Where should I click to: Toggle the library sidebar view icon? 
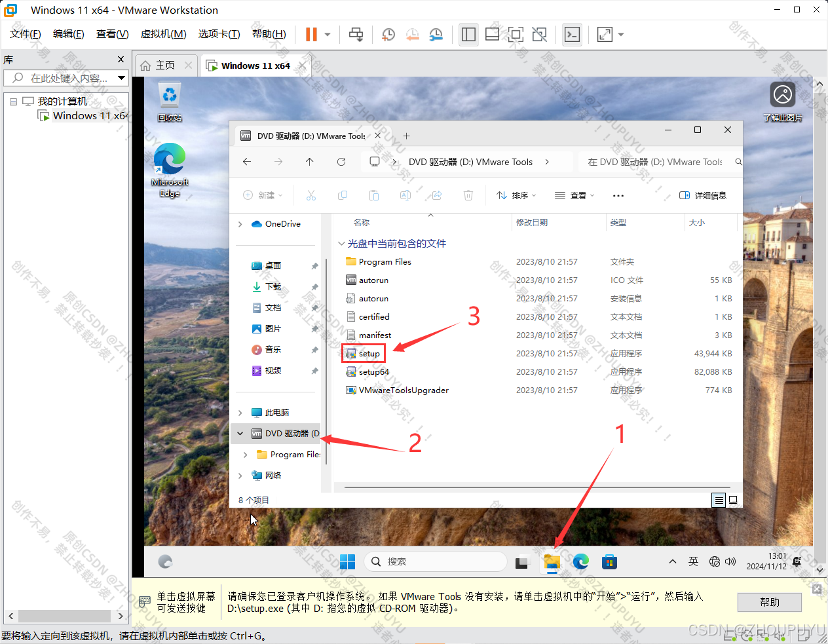pyautogui.click(x=468, y=34)
